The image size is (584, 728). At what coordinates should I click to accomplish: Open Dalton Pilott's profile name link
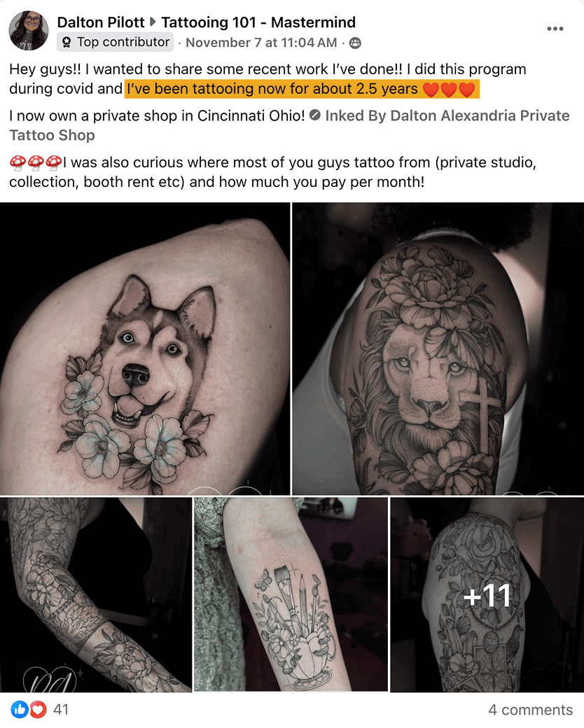click(101, 22)
